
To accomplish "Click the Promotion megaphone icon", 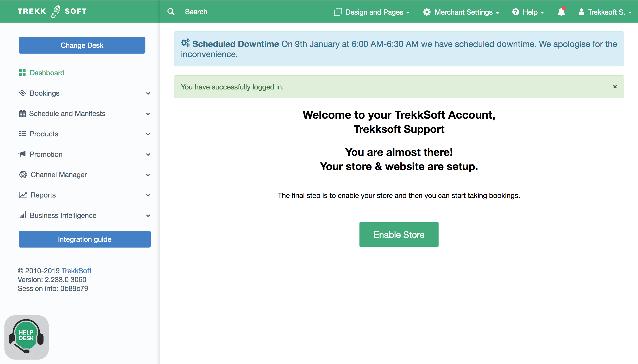I will [x=22, y=154].
